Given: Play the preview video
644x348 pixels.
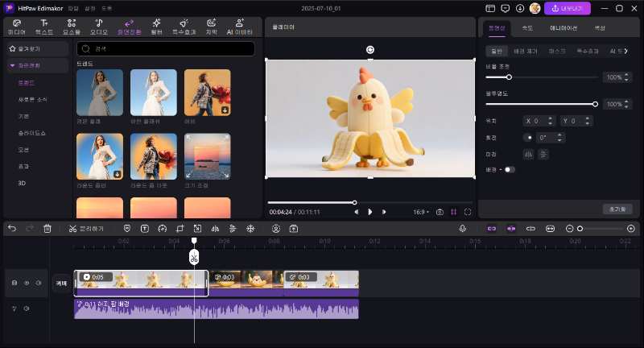Looking at the screenshot, I should click(370, 212).
